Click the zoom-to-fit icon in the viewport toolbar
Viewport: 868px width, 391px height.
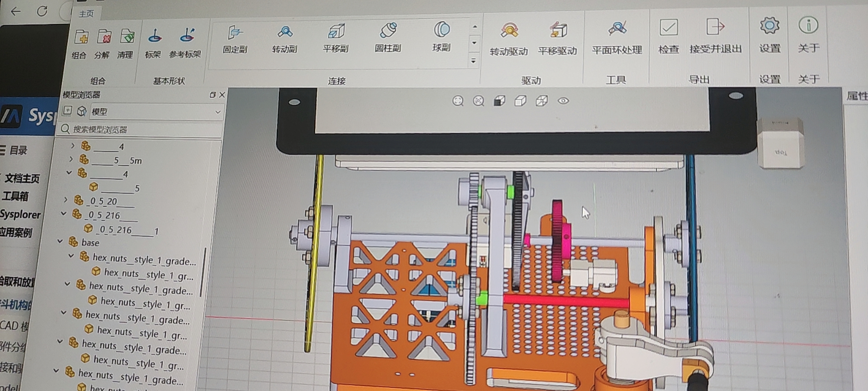pyautogui.click(x=458, y=101)
